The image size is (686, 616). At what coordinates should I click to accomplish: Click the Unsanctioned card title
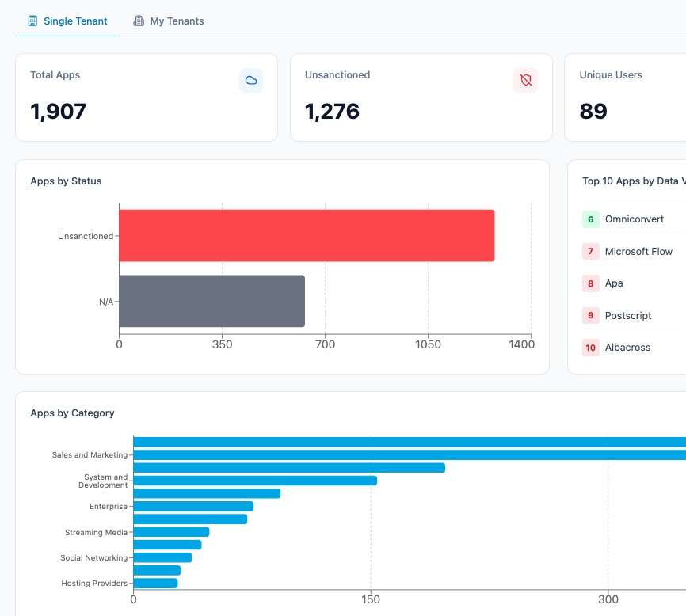337,74
